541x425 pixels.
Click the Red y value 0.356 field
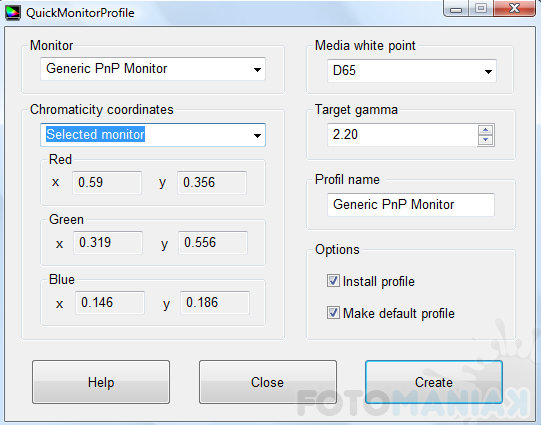pos(212,182)
